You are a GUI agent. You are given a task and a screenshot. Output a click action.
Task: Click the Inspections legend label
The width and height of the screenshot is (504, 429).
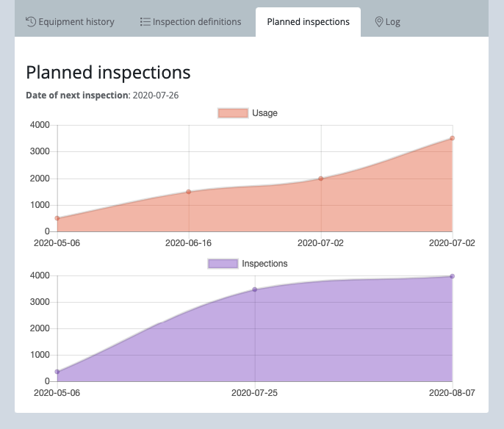pyautogui.click(x=264, y=264)
